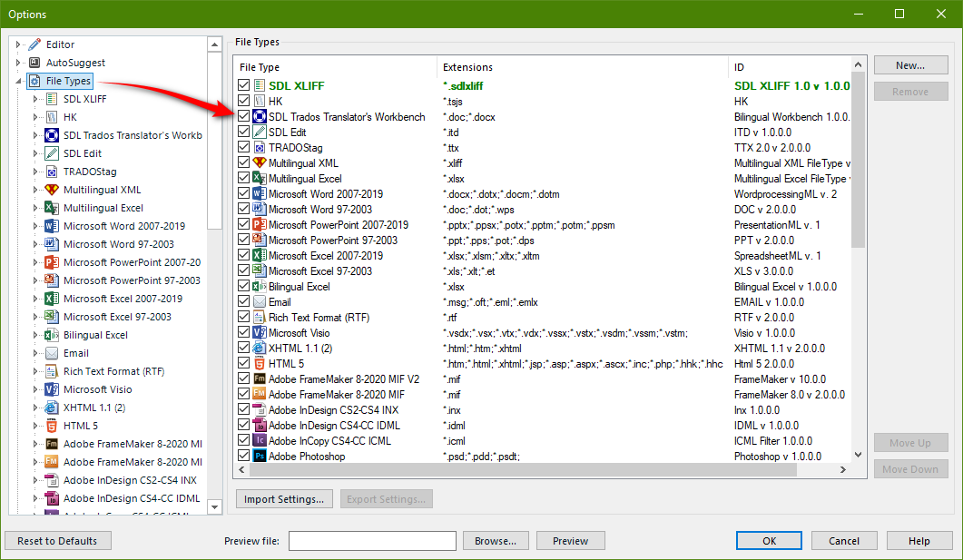Click the Browse... button
Image resolution: width=963 pixels, height=560 pixels.
pos(496,541)
